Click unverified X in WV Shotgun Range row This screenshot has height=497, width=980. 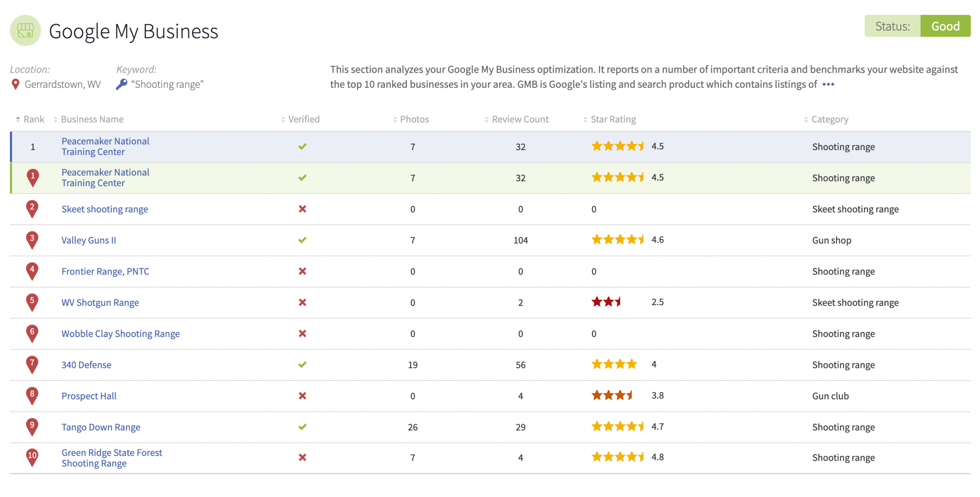pyautogui.click(x=302, y=302)
